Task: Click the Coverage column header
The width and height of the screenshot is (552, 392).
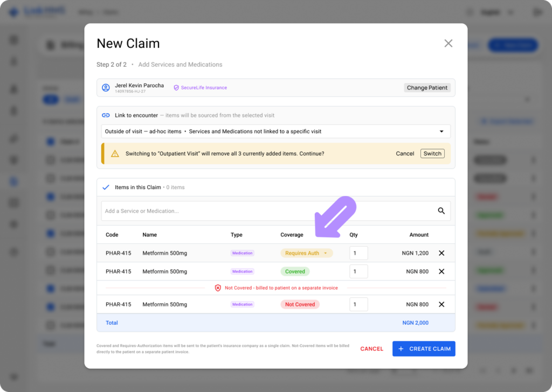Action: 292,235
